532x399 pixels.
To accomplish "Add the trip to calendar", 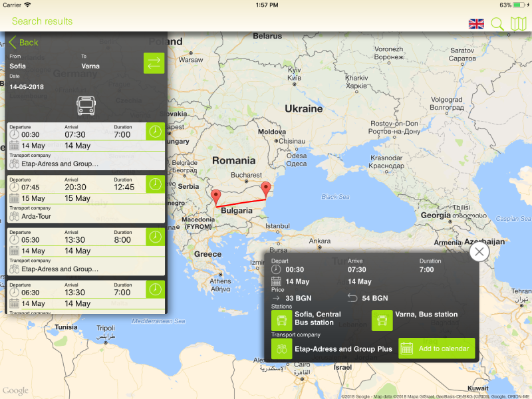I will [x=436, y=348].
